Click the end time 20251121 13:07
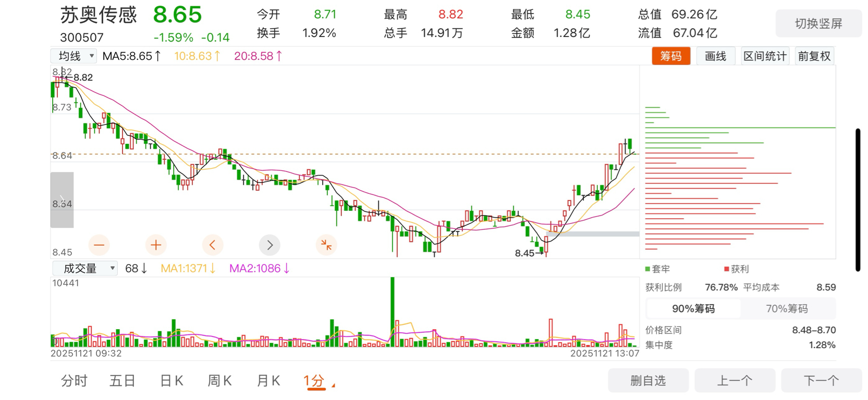Image resolution: width=868 pixels, height=400 pixels. [x=605, y=353]
